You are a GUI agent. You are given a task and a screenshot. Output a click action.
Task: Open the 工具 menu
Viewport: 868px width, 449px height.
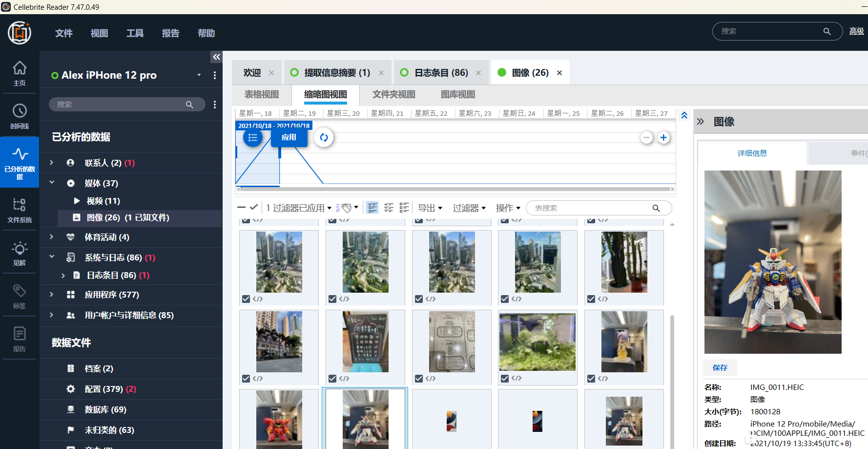point(135,33)
